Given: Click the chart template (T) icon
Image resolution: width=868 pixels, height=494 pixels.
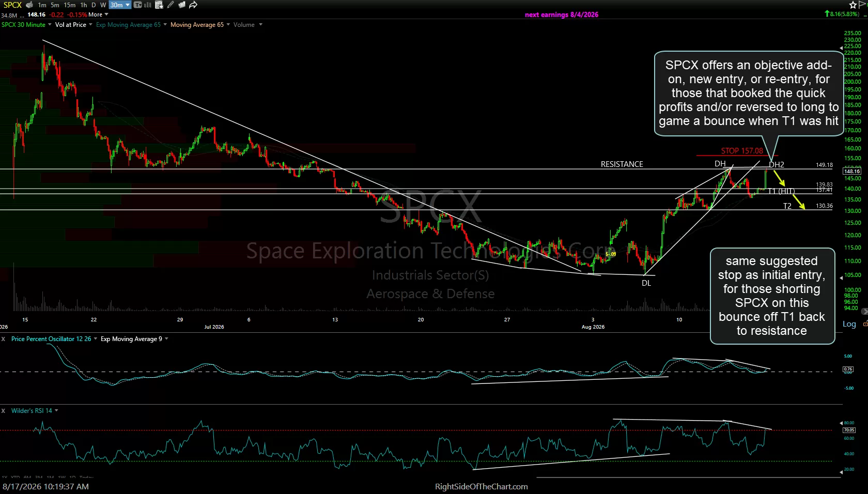Looking at the screenshot, I should (x=137, y=5).
